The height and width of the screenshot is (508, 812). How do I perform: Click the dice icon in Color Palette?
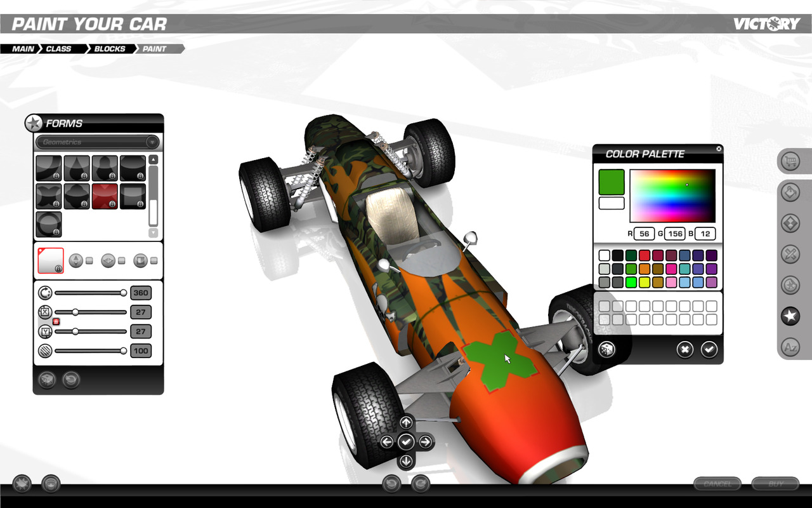[x=606, y=349]
